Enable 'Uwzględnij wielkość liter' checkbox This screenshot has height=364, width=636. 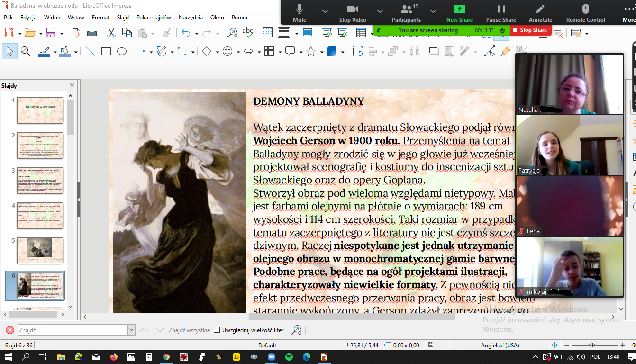217,330
